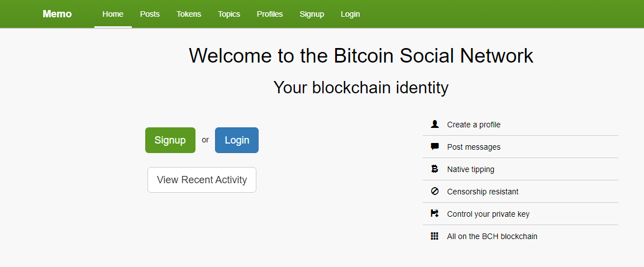Viewport: 644px width, 267px height.
Task: Click the Censorship resistant list item text
Action: (483, 192)
